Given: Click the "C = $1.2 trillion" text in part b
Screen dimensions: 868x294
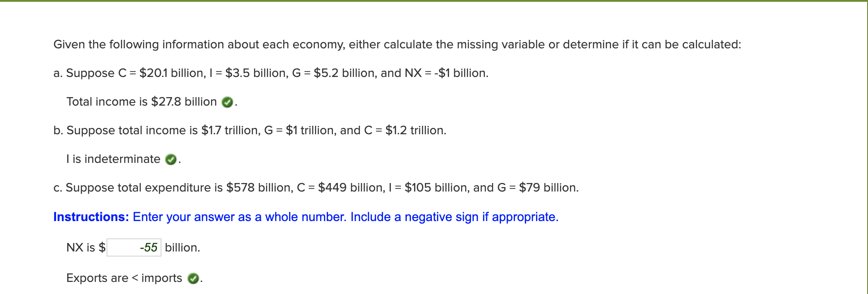Looking at the screenshot, I should [405, 131].
